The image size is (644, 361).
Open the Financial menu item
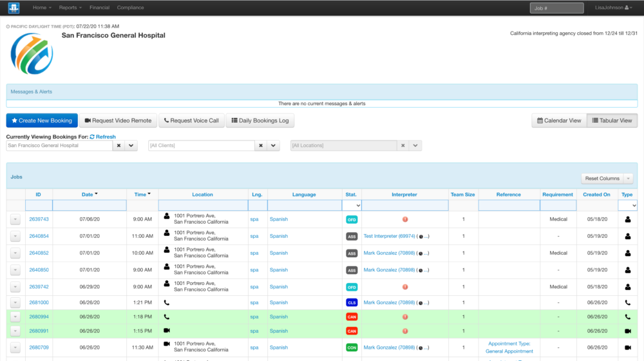tap(99, 7)
